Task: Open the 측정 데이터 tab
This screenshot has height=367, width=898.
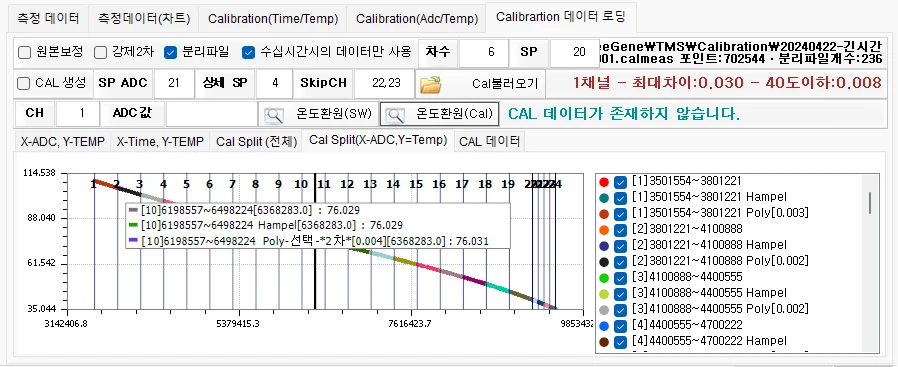Action: pyautogui.click(x=48, y=18)
